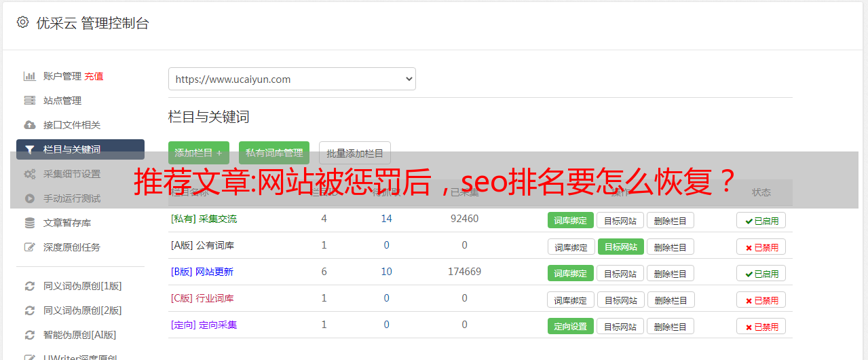
Task: Click the gear icon beside 优采云 管理控制台
Action: coord(22,22)
